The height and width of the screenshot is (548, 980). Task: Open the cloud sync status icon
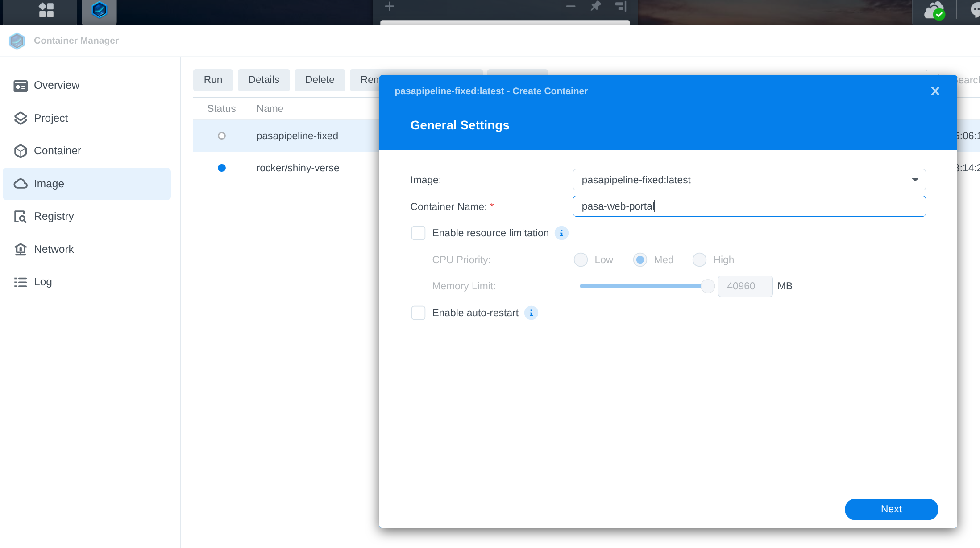[934, 11]
